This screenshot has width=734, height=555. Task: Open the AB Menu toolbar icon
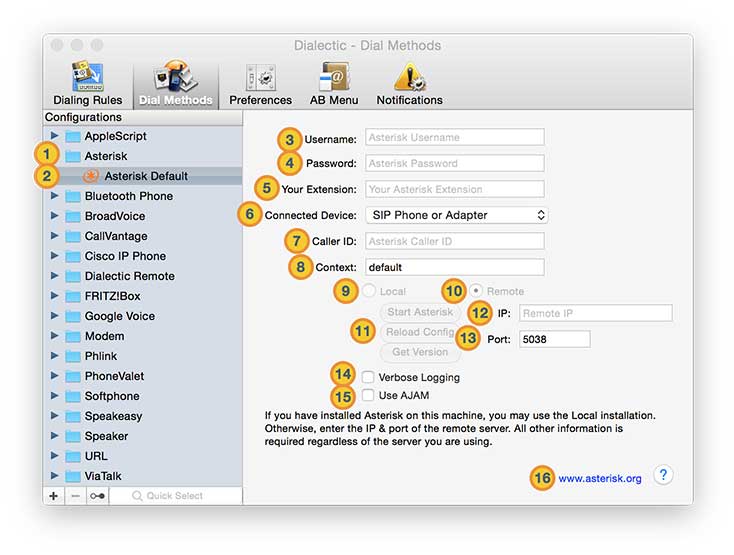pos(334,76)
